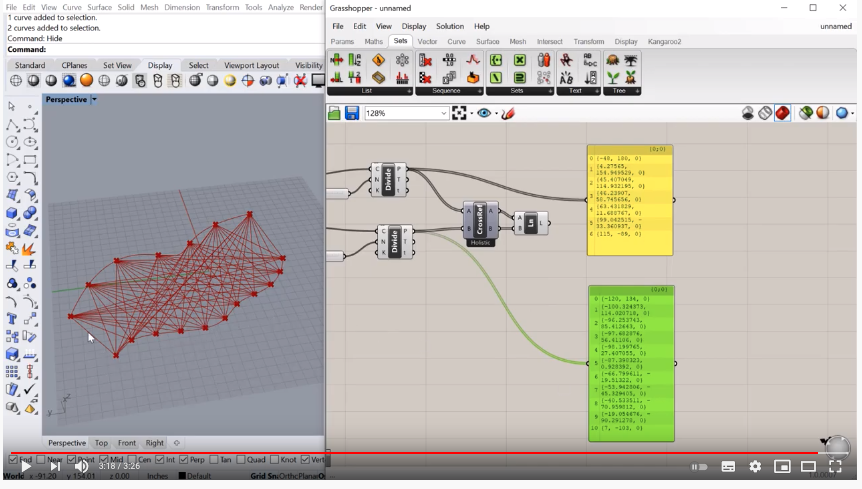862x489 pixels.
Task: Click the Grasshopper save file icon
Action: tap(352, 114)
